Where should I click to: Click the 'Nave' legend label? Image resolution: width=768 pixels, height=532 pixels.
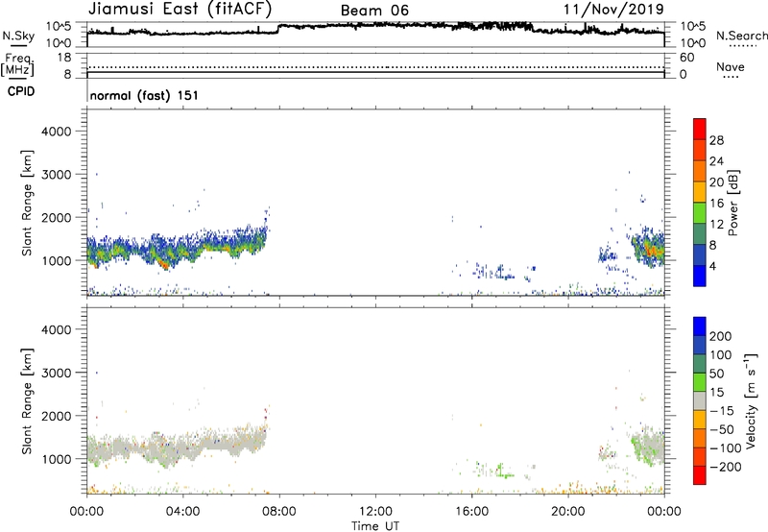731,66
